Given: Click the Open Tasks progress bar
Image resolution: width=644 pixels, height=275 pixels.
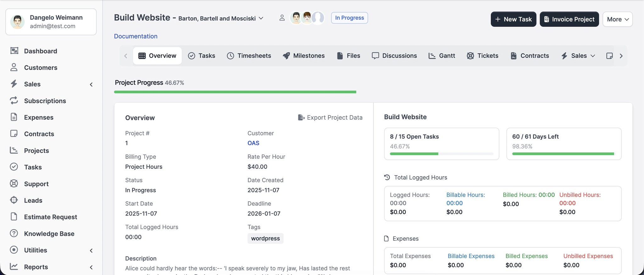Looking at the screenshot, I should coord(441,154).
